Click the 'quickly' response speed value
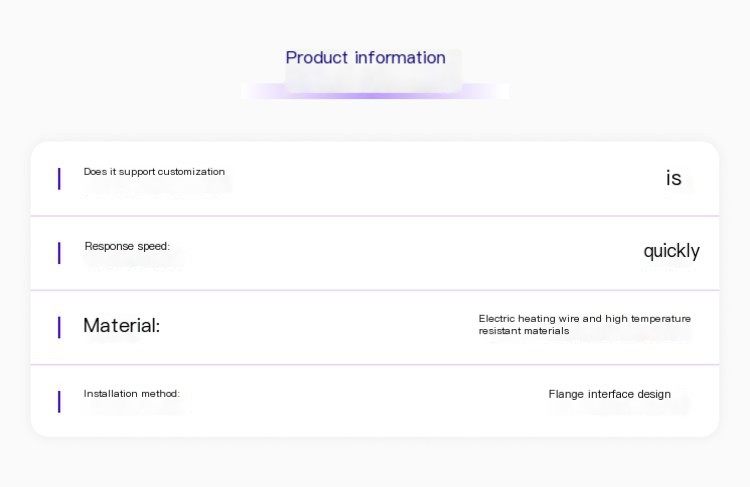The image size is (750, 487). click(x=672, y=251)
